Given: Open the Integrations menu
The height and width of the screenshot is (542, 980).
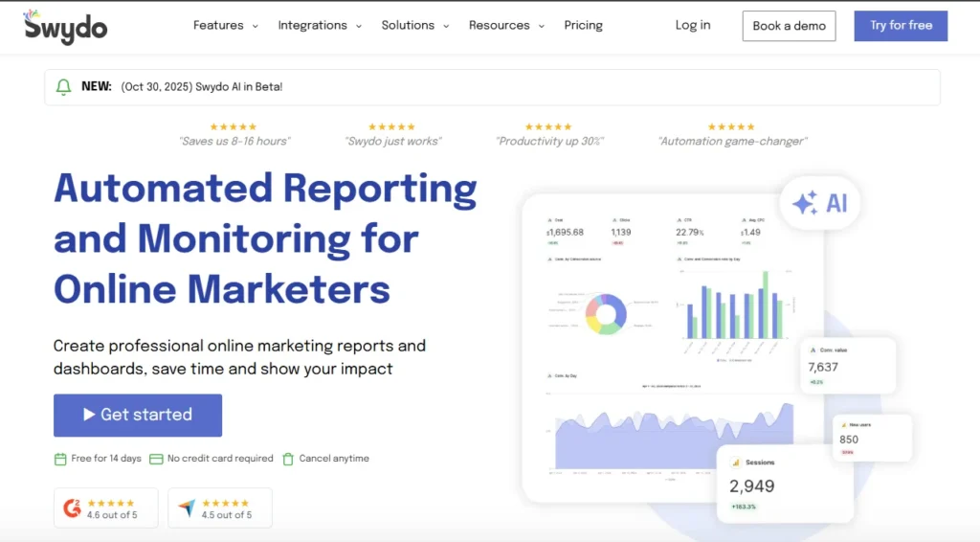Looking at the screenshot, I should (x=312, y=25).
